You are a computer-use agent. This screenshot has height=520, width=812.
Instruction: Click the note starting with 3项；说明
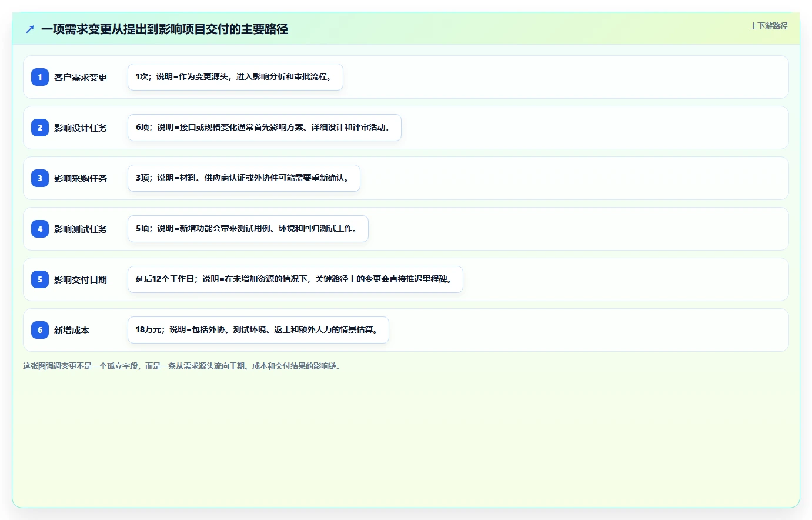(244, 178)
